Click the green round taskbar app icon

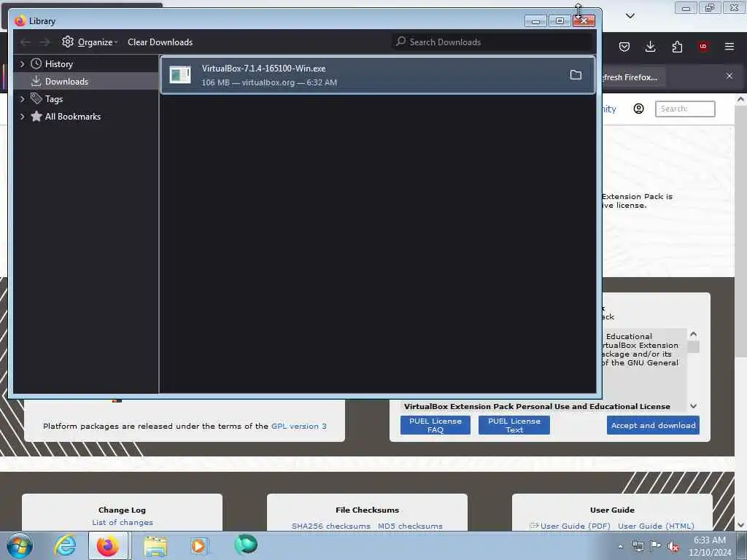(x=246, y=544)
